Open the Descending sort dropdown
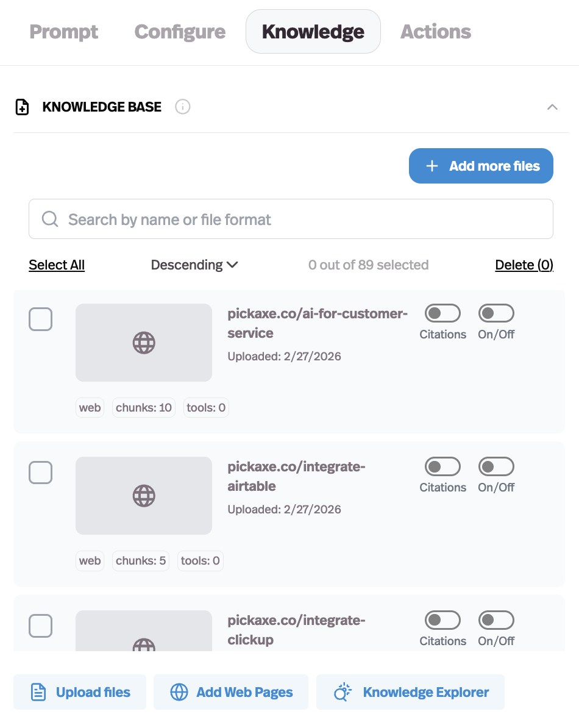The height and width of the screenshot is (728, 579). [194, 265]
